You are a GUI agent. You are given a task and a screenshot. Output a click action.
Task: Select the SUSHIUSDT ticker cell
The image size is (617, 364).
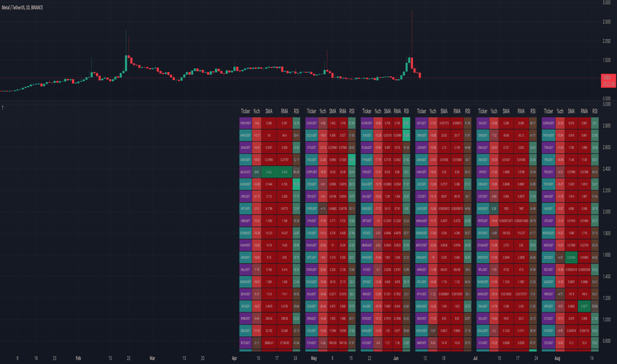549,123
